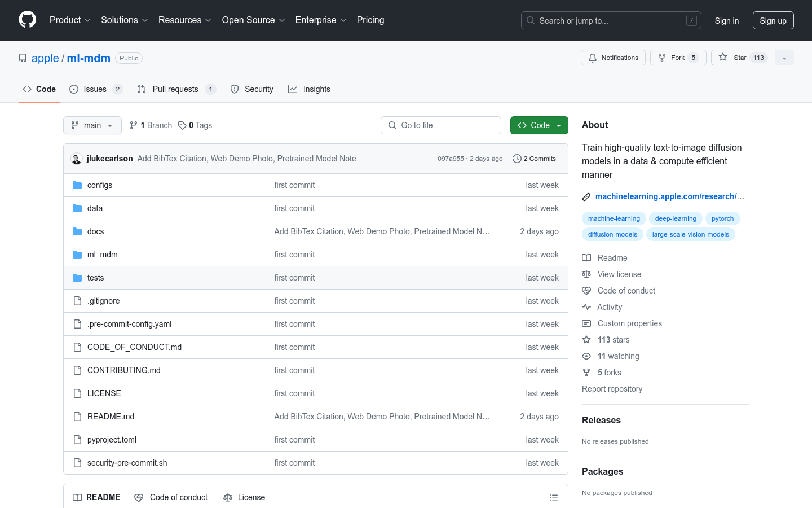Open the 2 Commits history link
812x508 pixels.
point(534,159)
